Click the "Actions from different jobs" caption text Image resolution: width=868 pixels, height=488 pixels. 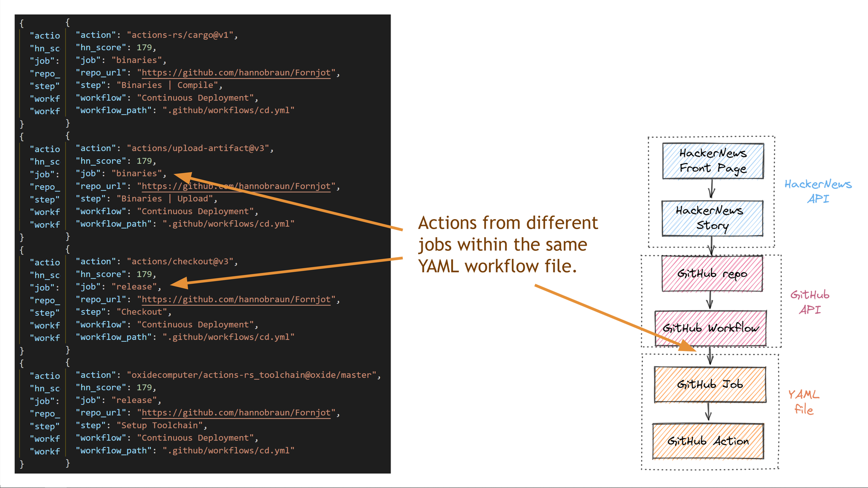508,244
